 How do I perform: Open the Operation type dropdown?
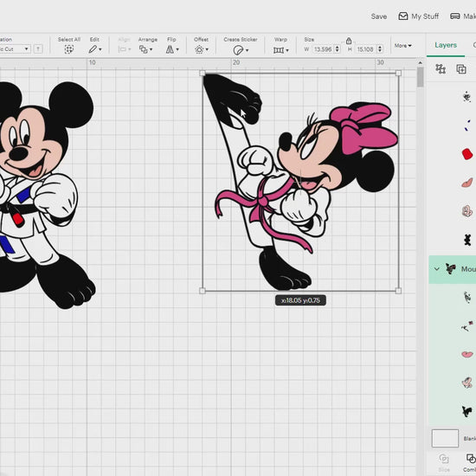click(16, 48)
